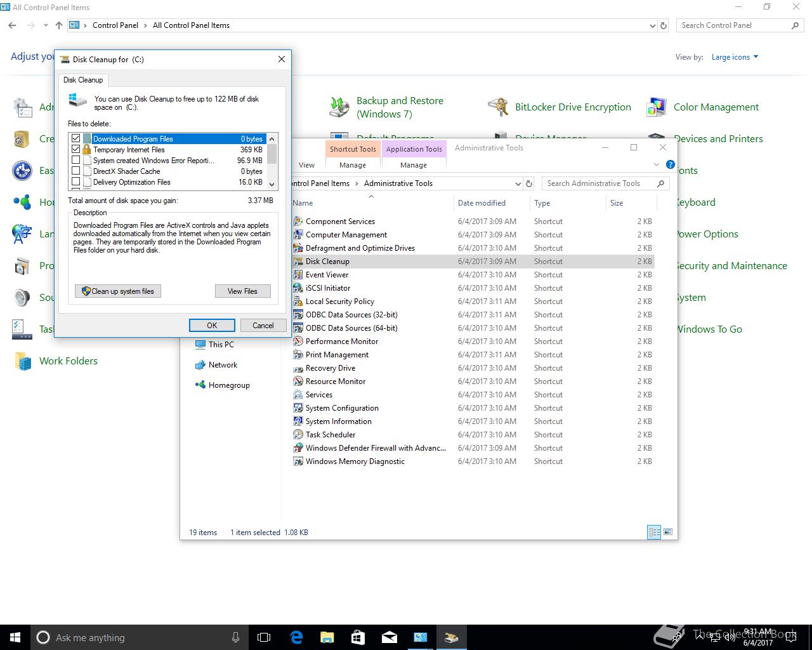Open Microsoft Edge from the taskbar
The image size is (812, 650).
[x=296, y=637]
